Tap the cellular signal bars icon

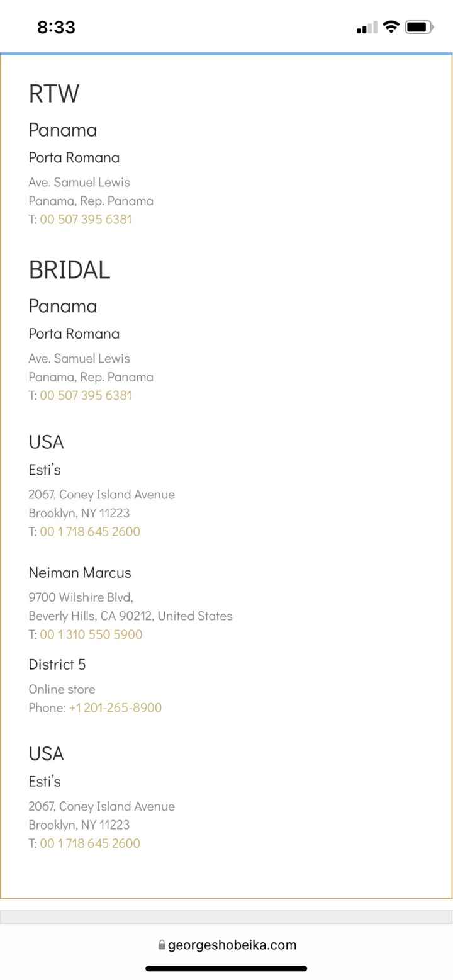pyautogui.click(x=367, y=28)
